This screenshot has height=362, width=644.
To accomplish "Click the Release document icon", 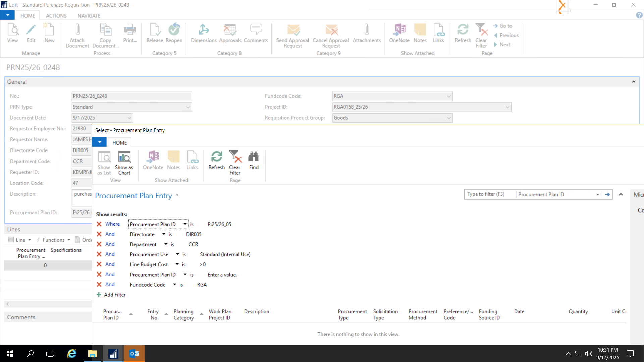I will coord(155,30).
